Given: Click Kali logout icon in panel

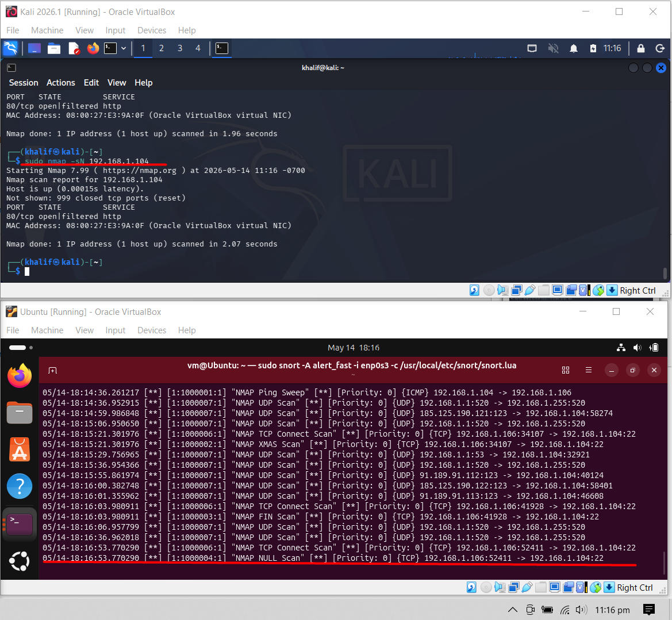Looking at the screenshot, I should tap(660, 48).
